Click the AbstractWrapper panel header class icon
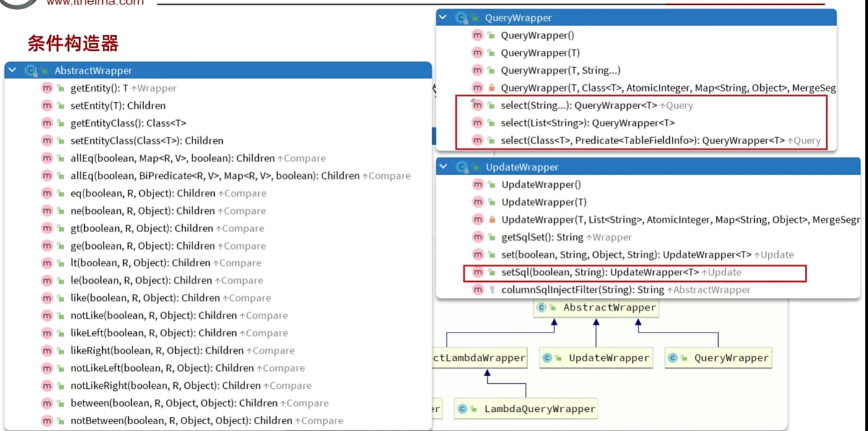 pos(31,71)
